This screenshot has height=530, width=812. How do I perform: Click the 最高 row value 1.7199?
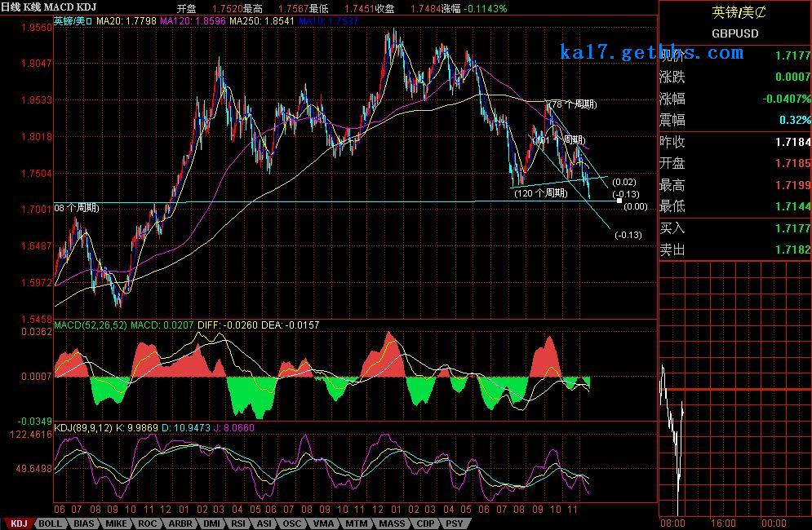tap(792, 185)
